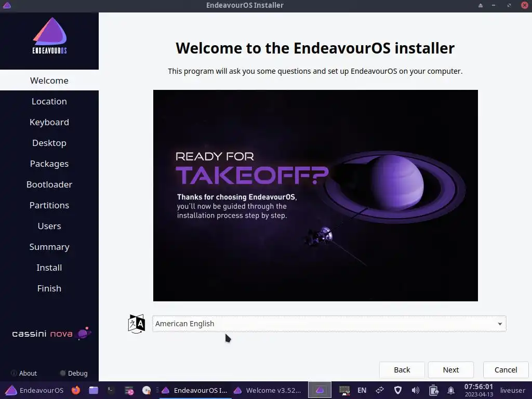Maximize the installer window
Viewport: 532px width, 399px height.
tap(509, 5)
